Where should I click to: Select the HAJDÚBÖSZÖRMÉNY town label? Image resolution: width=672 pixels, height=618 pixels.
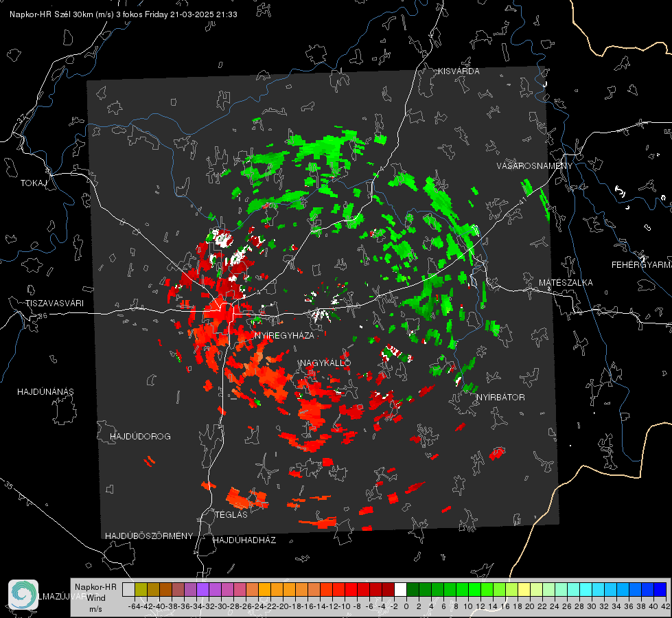[x=149, y=536]
